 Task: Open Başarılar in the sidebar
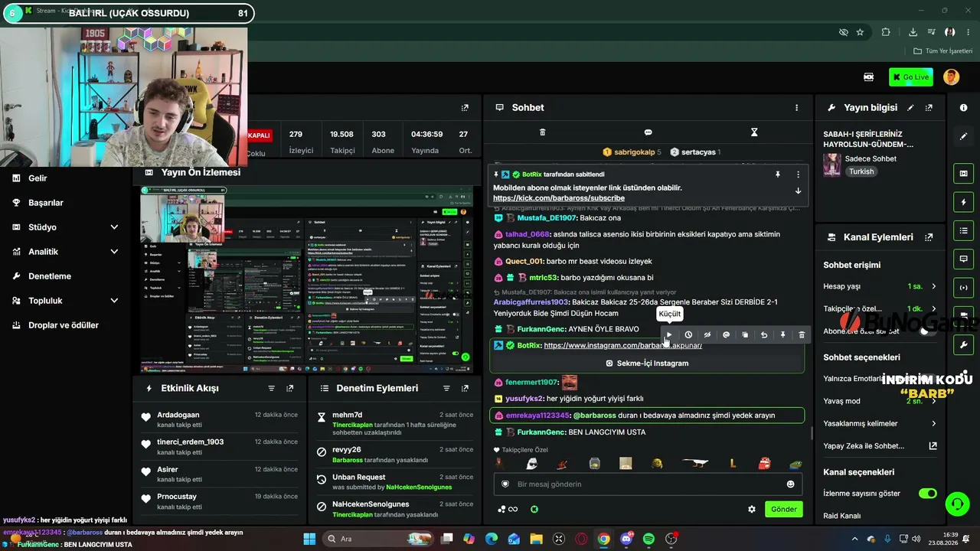[x=45, y=203]
